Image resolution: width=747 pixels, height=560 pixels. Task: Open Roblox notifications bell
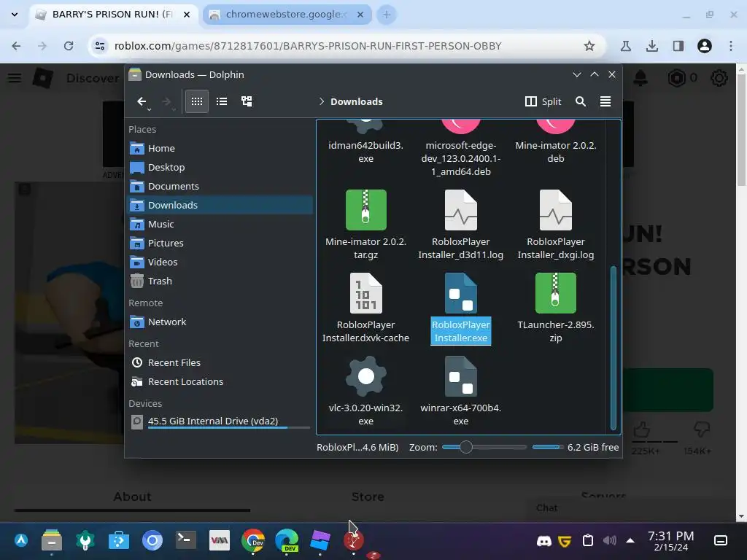pos(640,77)
